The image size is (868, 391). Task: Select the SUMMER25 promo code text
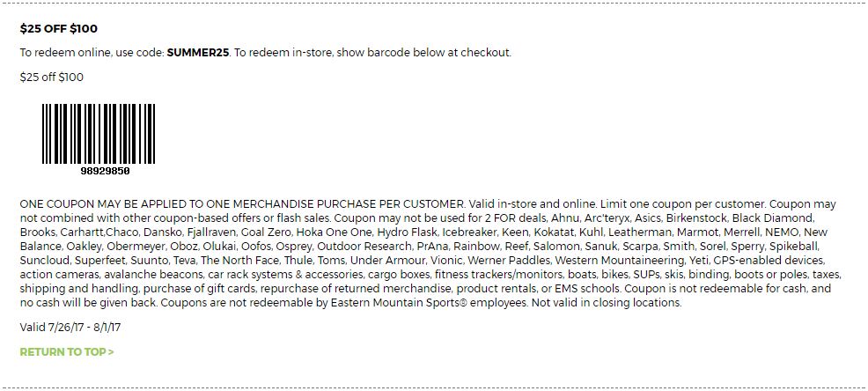[197, 52]
